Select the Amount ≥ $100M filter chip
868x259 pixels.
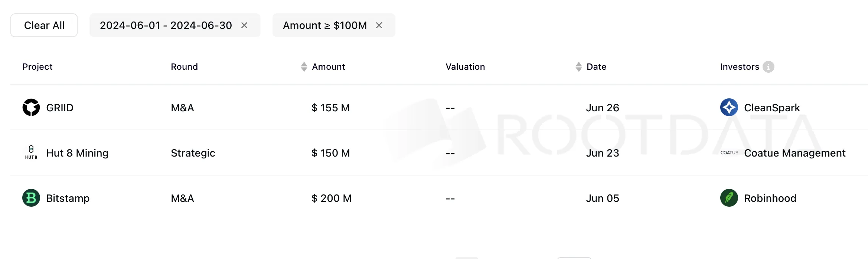324,25
